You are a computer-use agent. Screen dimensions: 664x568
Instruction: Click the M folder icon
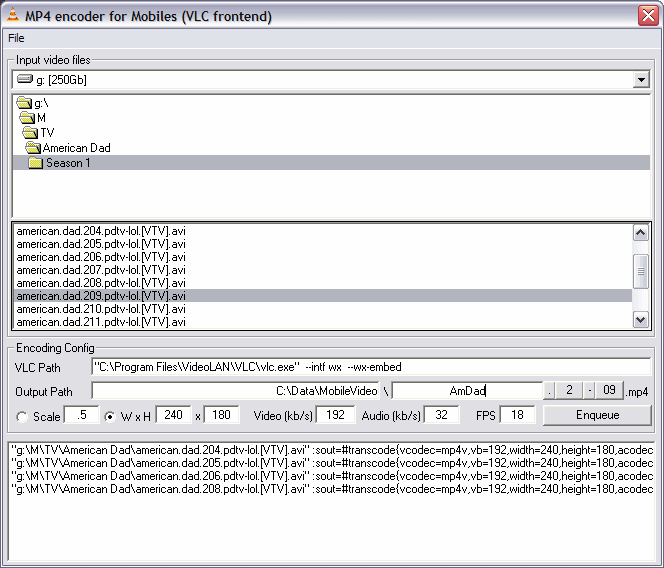point(28,117)
